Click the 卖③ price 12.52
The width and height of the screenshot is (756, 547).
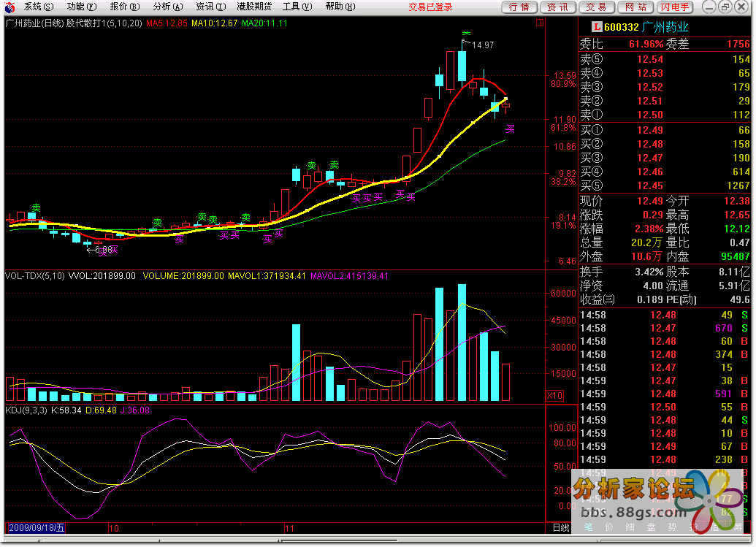coord(650,87)
